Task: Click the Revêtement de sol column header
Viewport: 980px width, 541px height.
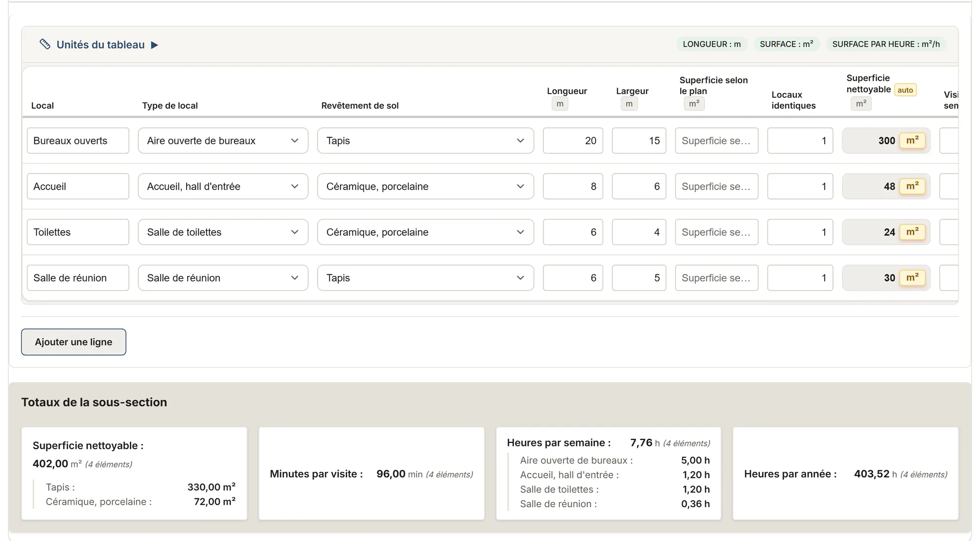Action: 360,105
